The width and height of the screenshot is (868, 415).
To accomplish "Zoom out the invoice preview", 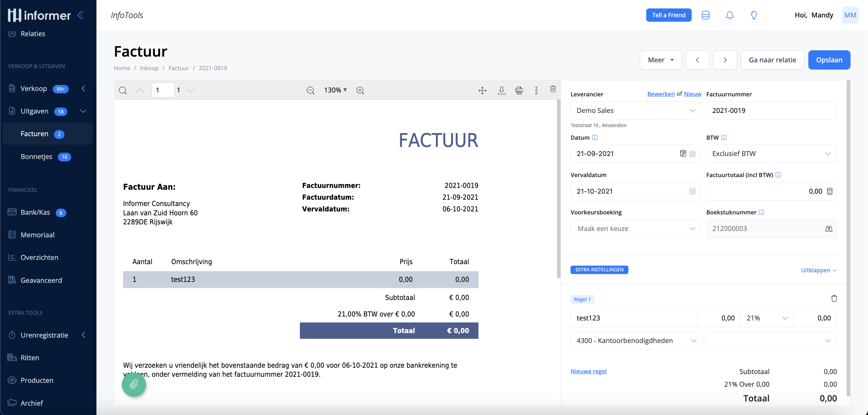I will (310, 90).
